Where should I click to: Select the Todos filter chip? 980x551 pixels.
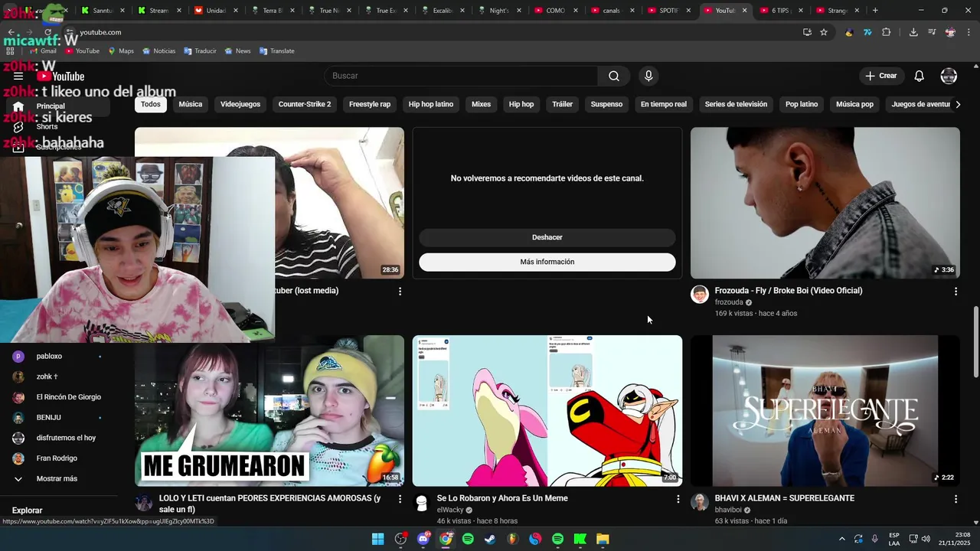[x=151, y=104]
